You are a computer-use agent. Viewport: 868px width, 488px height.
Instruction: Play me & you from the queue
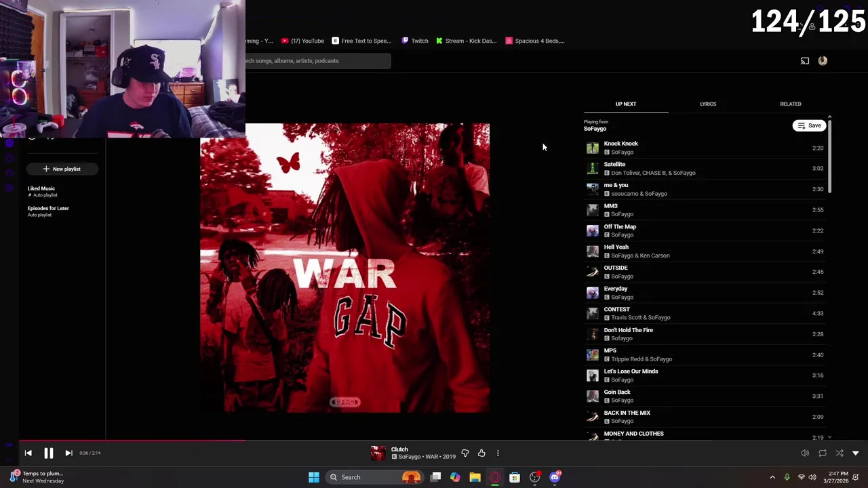pyautogui.click(x=705, y=189)
